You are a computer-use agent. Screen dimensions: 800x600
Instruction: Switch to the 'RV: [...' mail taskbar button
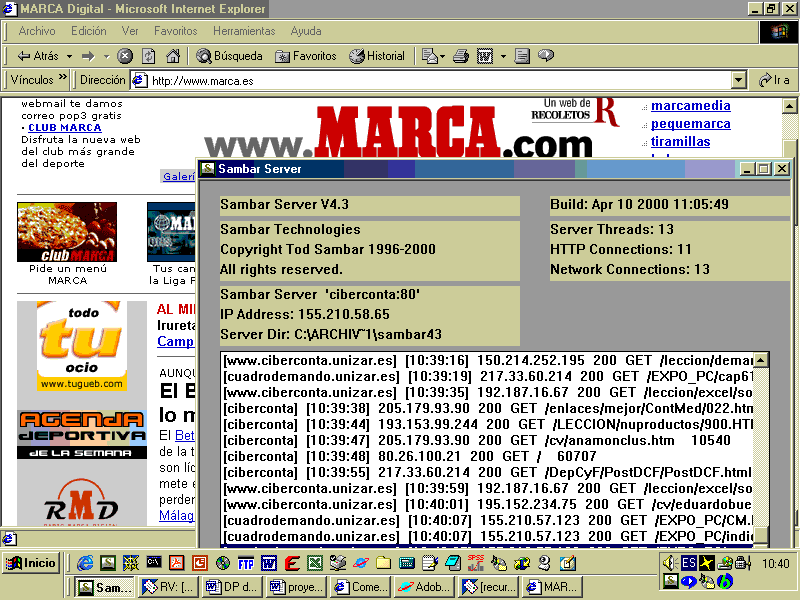[169, 587]
